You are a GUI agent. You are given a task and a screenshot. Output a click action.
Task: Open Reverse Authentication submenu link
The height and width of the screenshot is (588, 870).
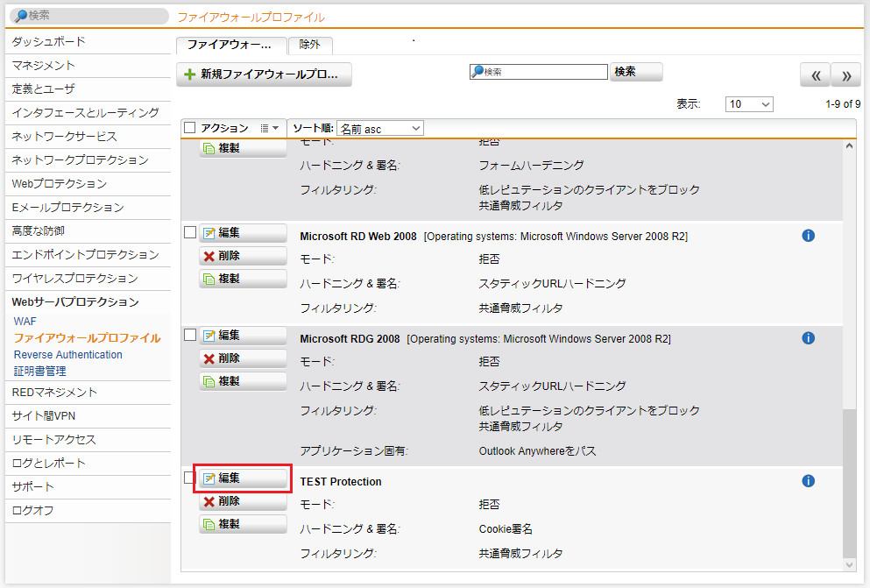click(68, 354)
